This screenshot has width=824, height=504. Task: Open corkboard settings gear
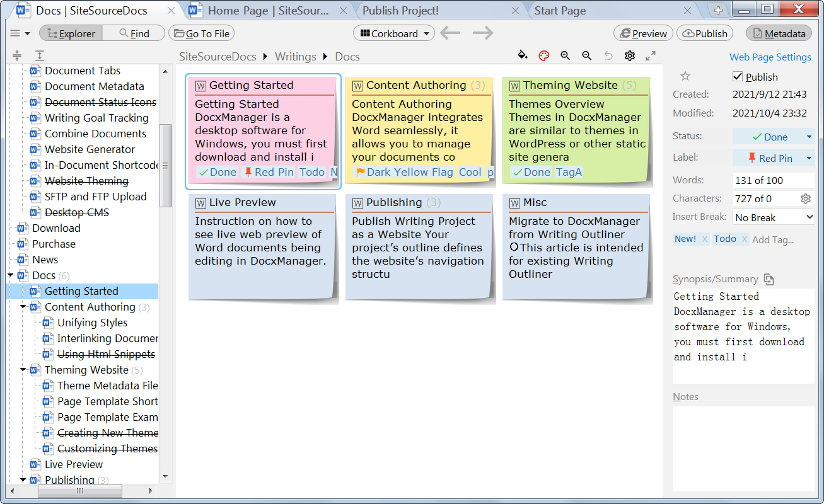(x=630, y=55)
